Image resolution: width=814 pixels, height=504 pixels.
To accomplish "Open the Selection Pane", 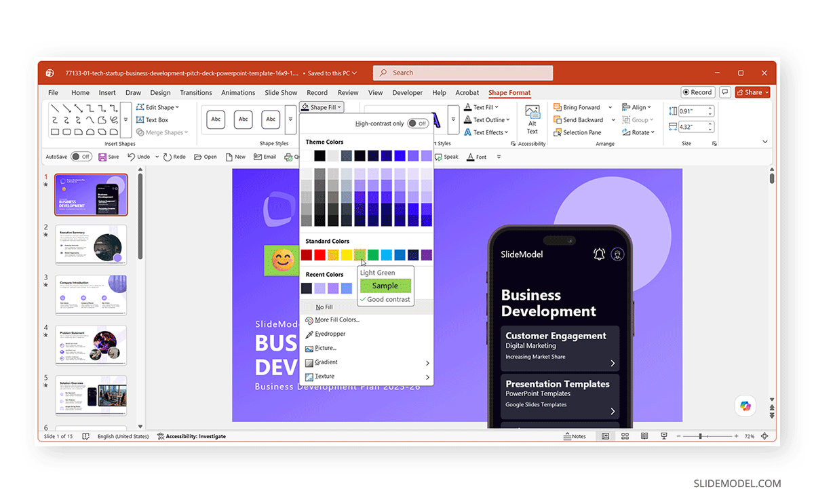I will (x=577, y=132).
